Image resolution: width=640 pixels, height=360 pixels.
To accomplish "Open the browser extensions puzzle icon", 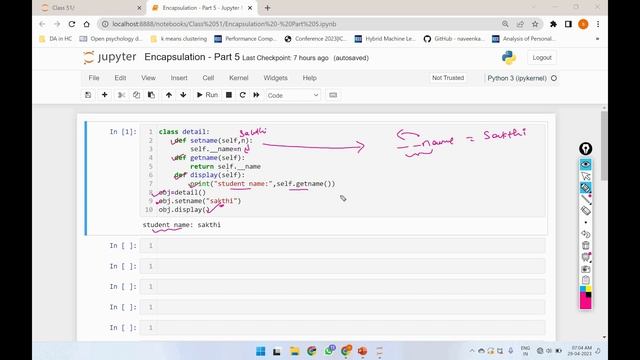I will [553, 24].
